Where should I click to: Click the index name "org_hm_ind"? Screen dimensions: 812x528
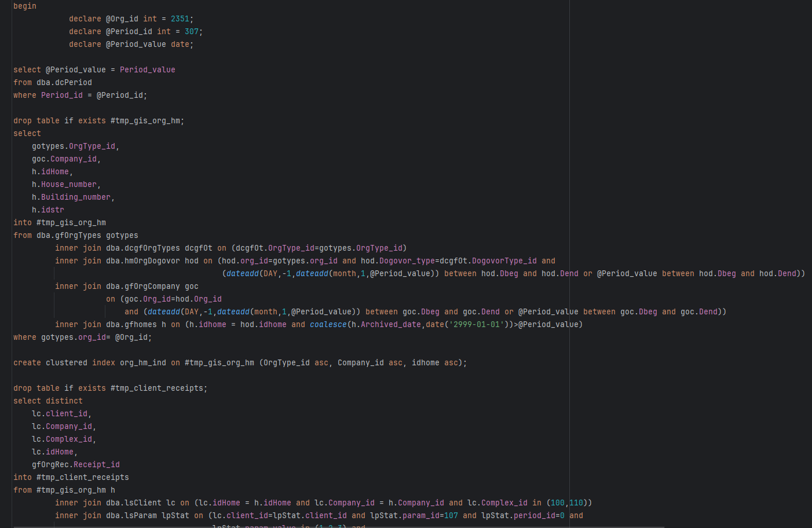click(x=143, y=363)
